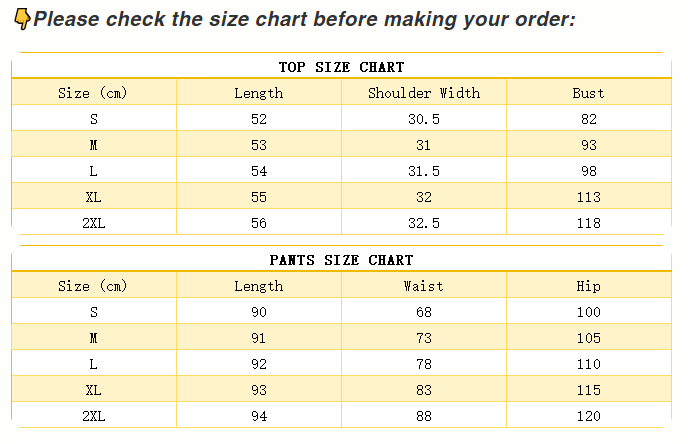Select the shoulder width value 30.5
688x444 pixels.
coord(424,119)
